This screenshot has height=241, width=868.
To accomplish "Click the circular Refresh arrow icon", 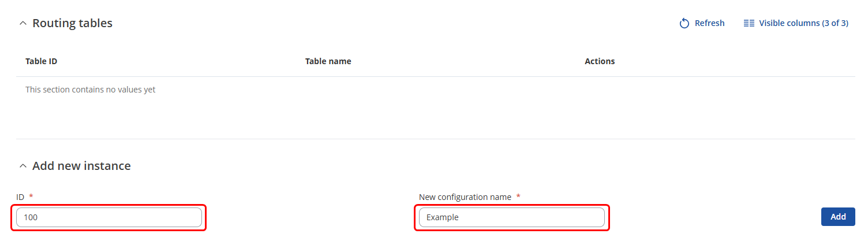I will [684, 23].
